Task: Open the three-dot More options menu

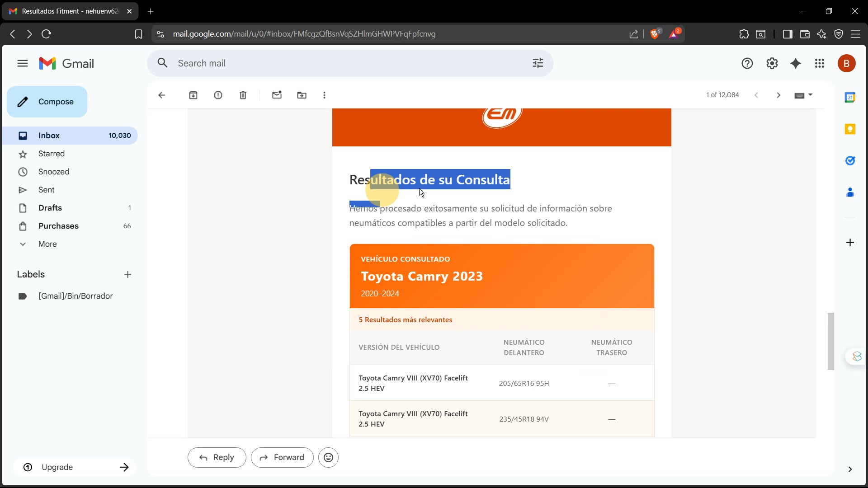Action: pyautogui.click(x=324, y=95)
